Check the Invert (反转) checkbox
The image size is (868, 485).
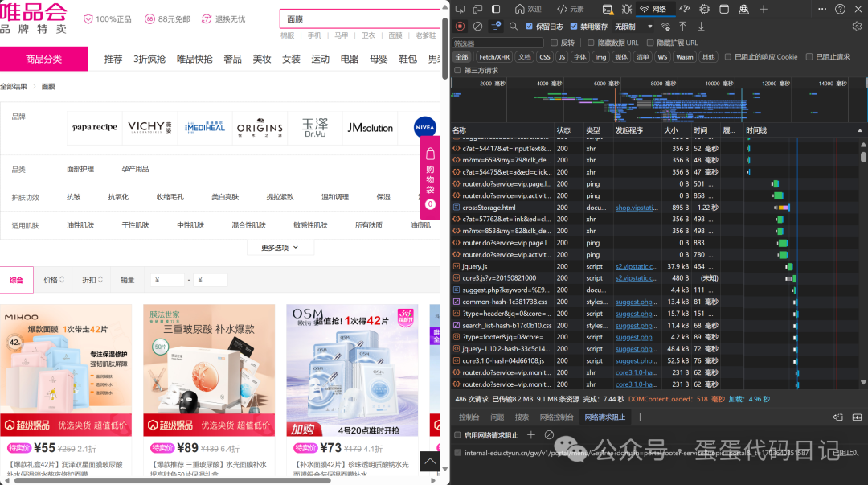point(554,43)
